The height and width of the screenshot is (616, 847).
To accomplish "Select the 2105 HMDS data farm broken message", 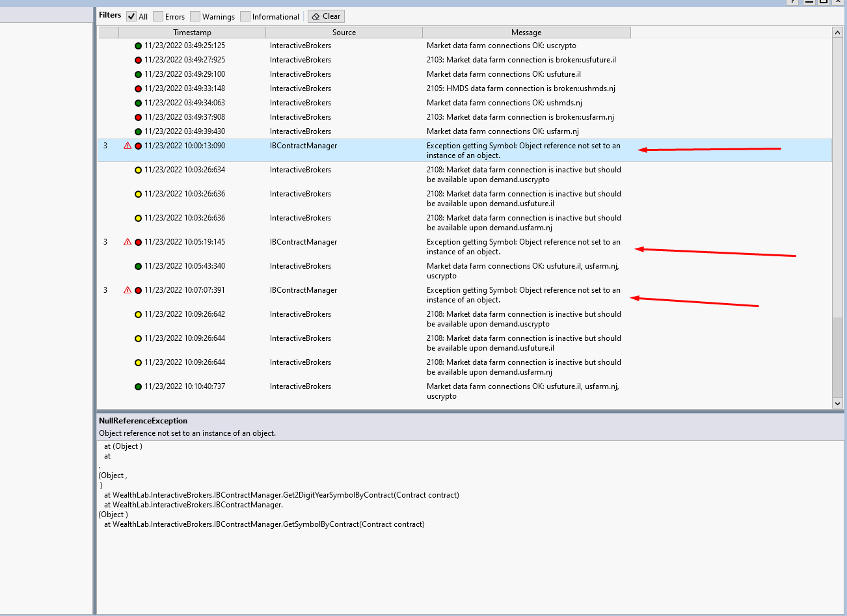I will (520, 89).
